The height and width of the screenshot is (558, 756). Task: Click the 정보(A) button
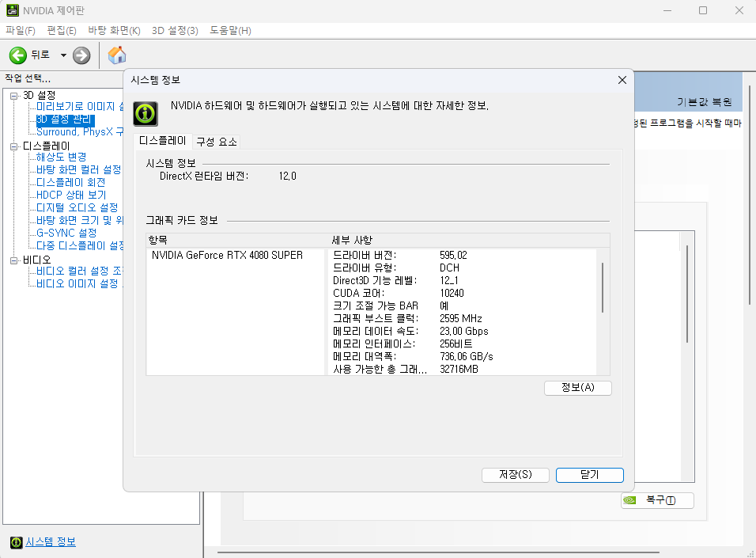pos(577,388)
